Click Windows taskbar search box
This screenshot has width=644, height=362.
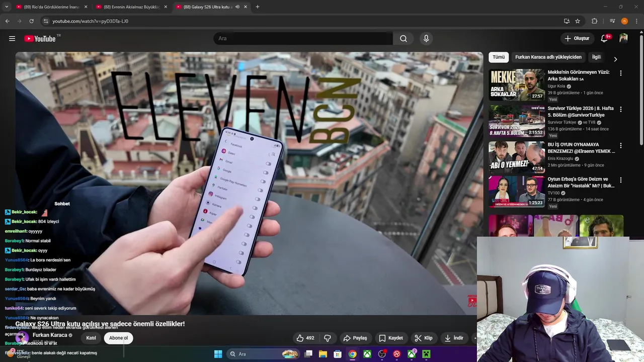(263, 354)
